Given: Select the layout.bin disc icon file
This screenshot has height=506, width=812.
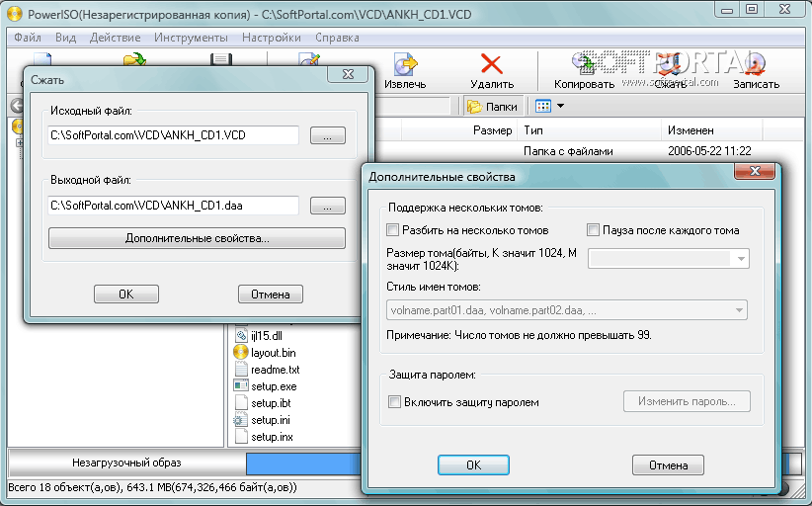Looking at the screenshot, I should pos(240,352).
